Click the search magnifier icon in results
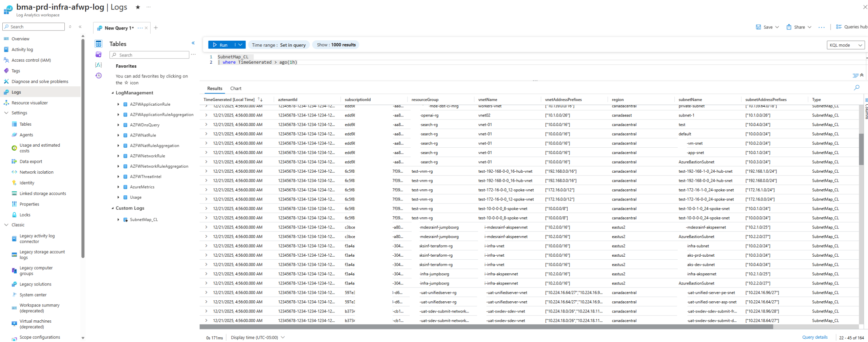 click(x=856, y=88)
